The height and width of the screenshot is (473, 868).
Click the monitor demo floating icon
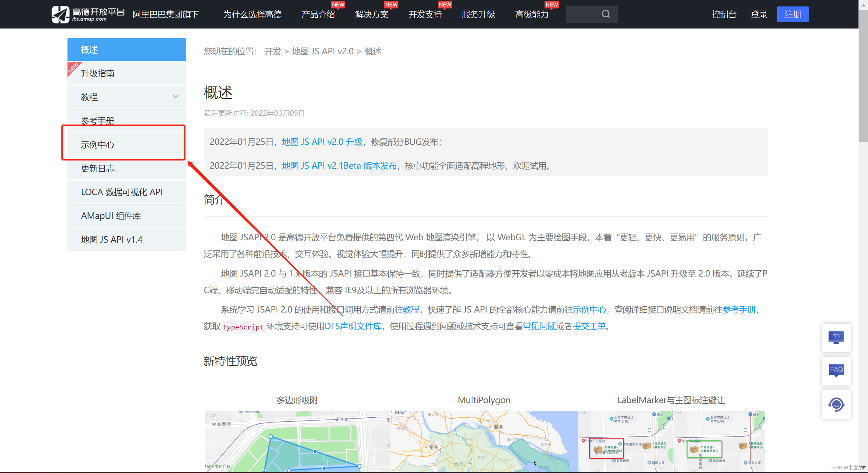[836, 338]
